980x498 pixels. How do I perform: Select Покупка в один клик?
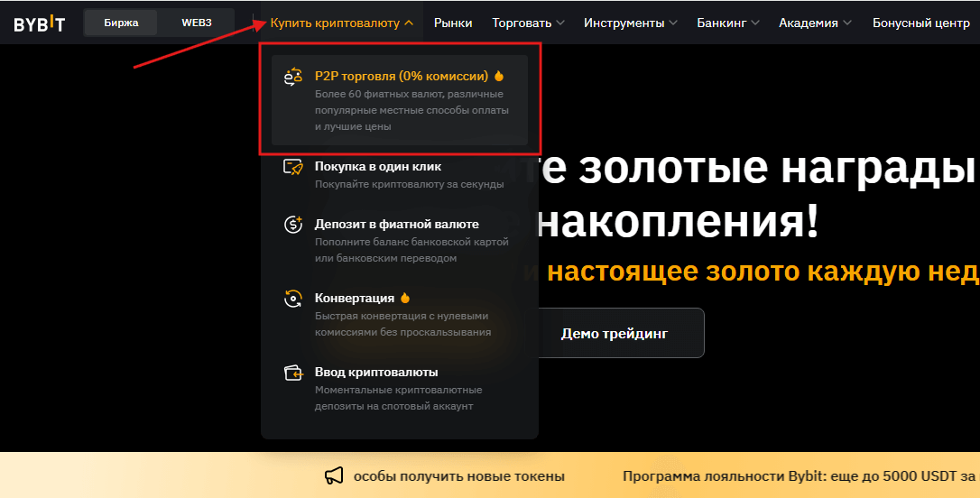coord(377,167)
